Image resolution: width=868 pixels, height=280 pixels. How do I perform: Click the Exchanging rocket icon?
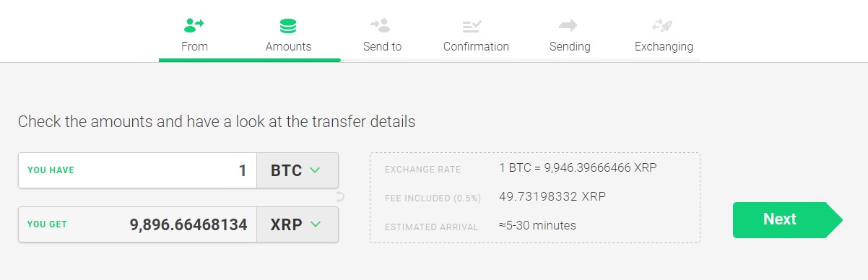click(x=662, y=26)
